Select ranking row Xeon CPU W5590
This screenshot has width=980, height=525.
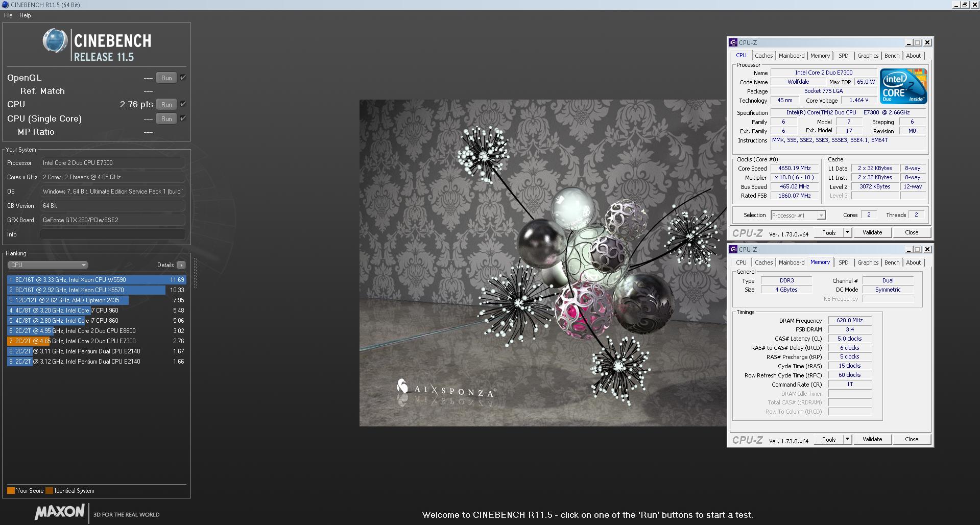(x=97, y=280)
